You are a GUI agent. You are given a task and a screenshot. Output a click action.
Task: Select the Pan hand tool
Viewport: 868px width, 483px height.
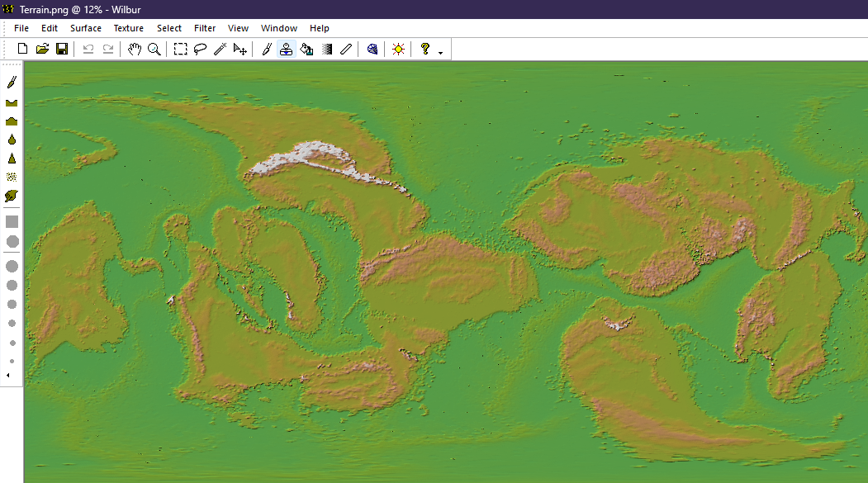135,50
